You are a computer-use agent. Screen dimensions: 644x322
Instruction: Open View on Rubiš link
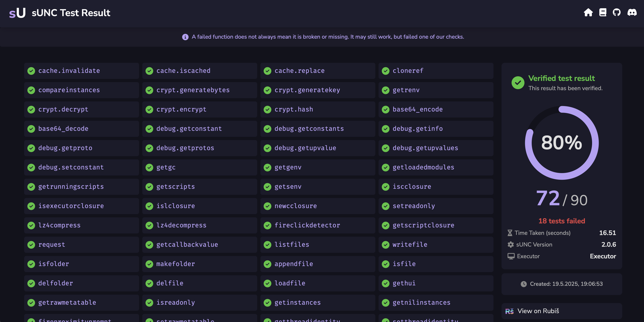click(538, 311)
